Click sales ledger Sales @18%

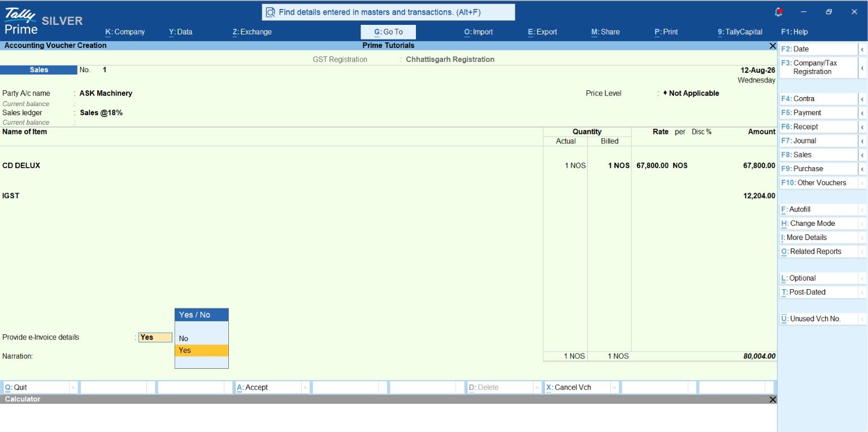tap(101, 113)
